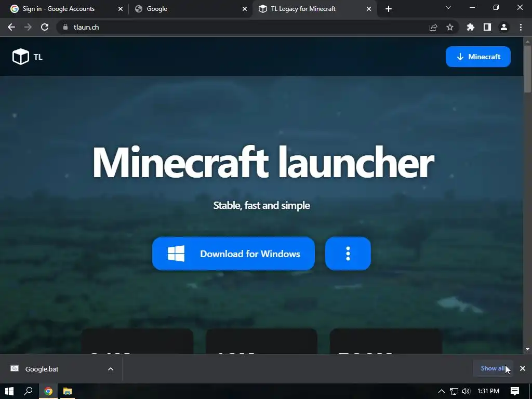
Task: Click the scrollbar up arrow
Action: click(x=527, y=42)
